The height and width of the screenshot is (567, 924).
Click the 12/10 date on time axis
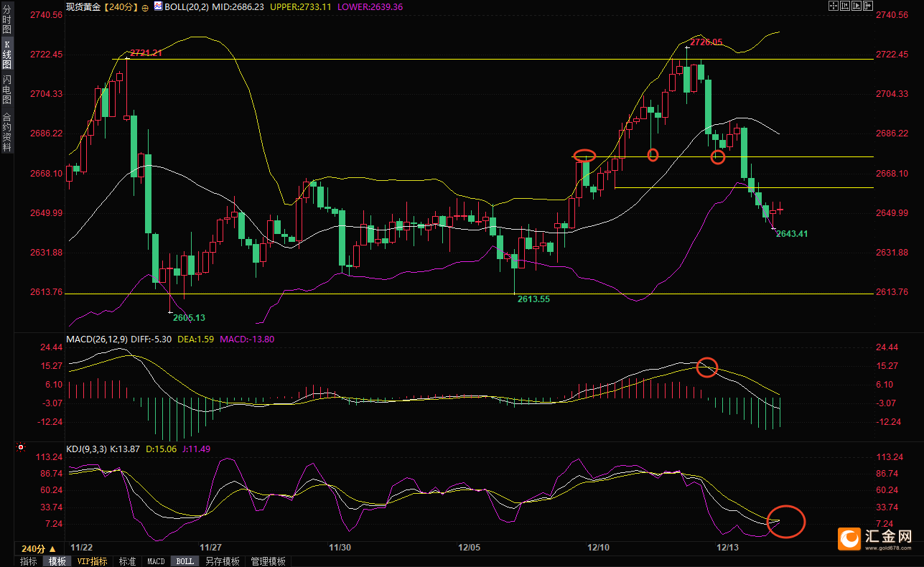point(598,547)
